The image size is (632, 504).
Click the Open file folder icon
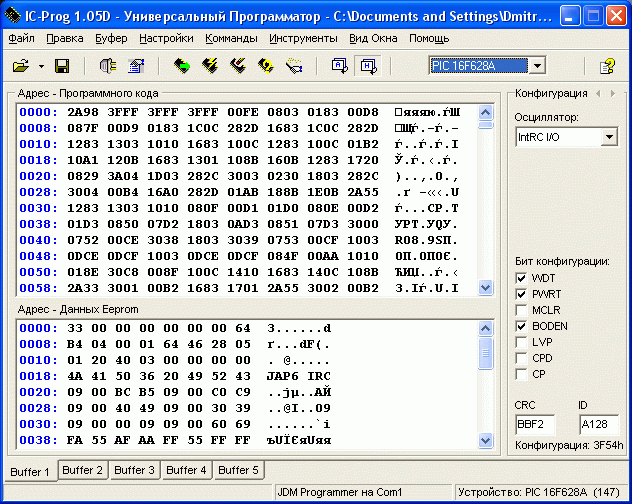click(x=21, y=66)
